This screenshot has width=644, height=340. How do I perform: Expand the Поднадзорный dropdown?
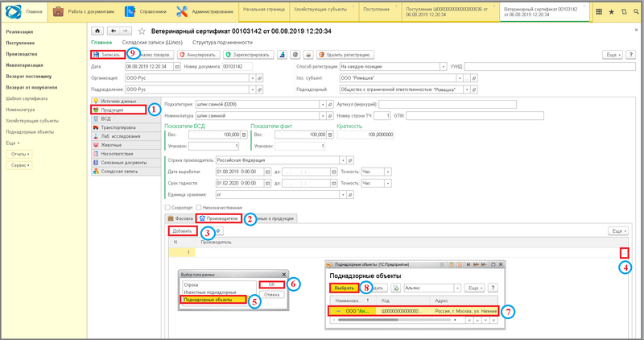coord(467,89)
